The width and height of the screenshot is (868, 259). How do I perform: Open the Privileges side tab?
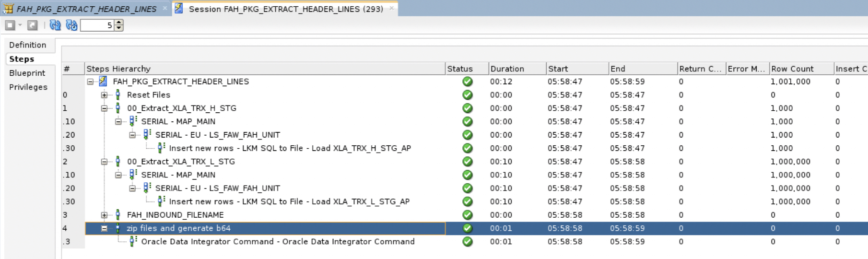pyautogui.click(x=28, y=87)
